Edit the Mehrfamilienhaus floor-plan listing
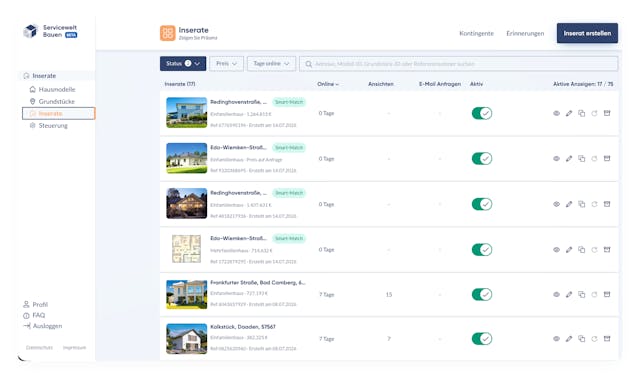The height and width of the screenshot is (379, 640). pyautogui.click(x=569, y=249)
